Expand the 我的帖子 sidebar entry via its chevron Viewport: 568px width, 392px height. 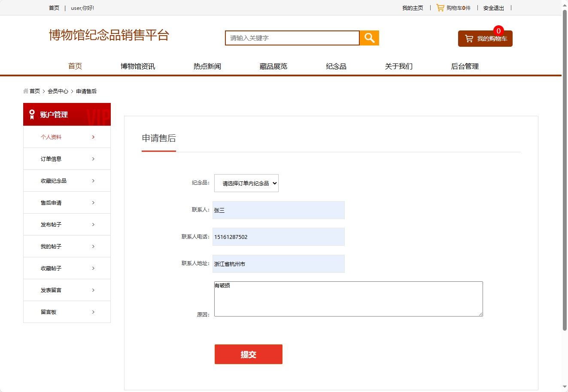(93, 246)
